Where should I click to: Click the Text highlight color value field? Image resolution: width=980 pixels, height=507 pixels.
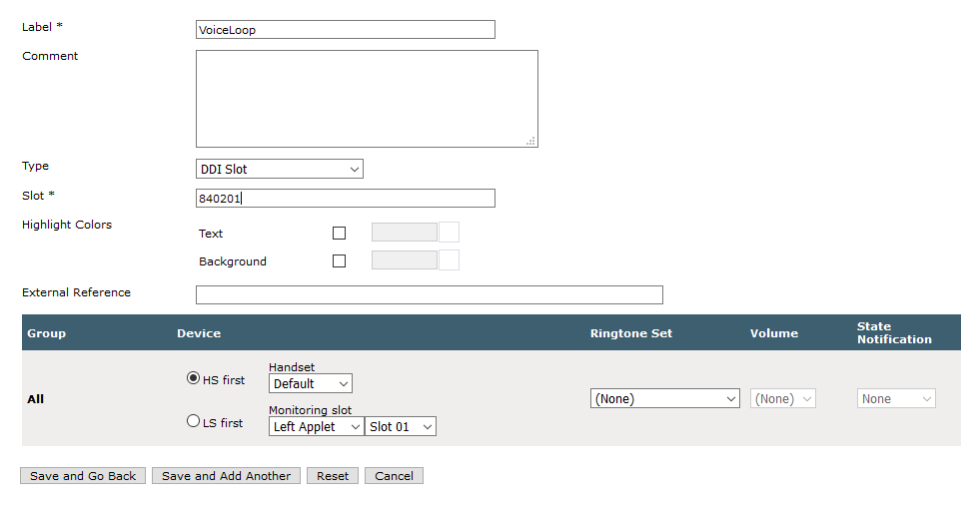click(405, 233)
